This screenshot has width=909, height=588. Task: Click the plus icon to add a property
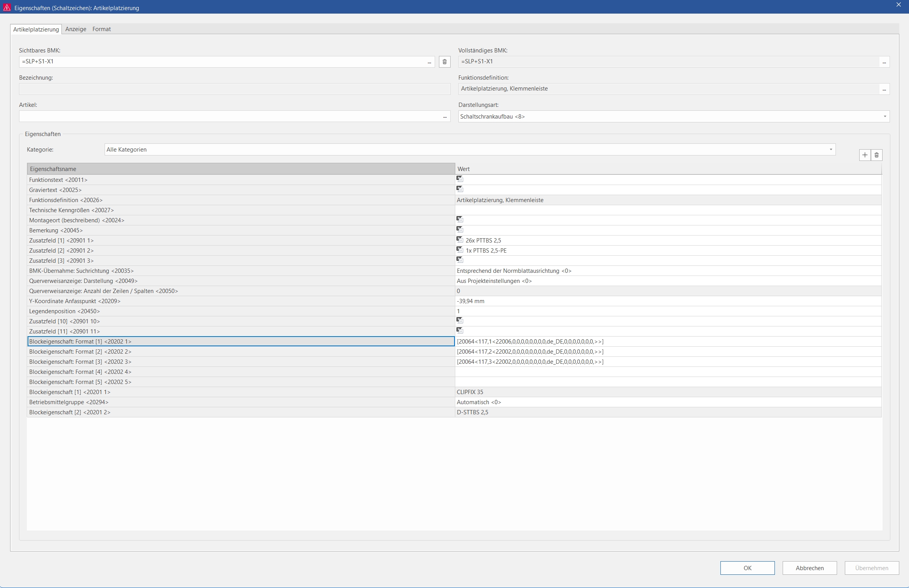tap(865, 155)
